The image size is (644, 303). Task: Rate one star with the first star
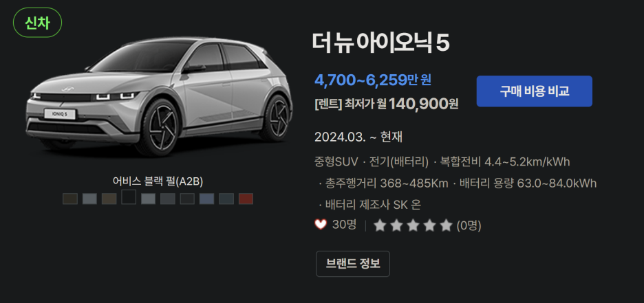(380, 225)
